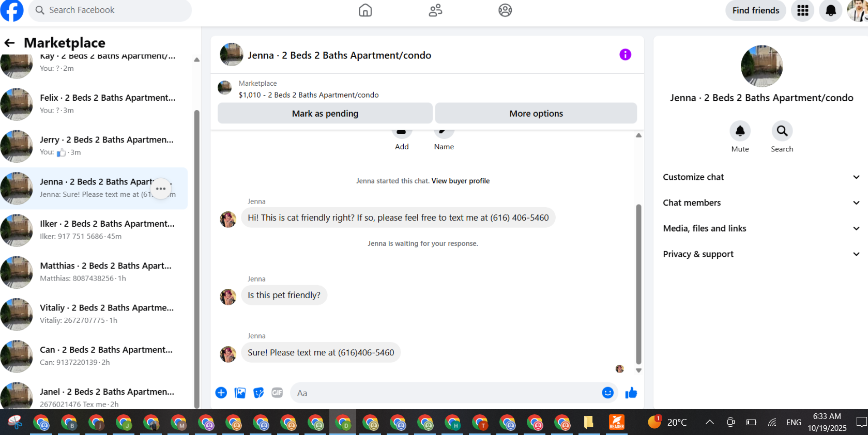Search in conversation with Jenna
Viewport: 868px width, 435px height.
point(782,131)
